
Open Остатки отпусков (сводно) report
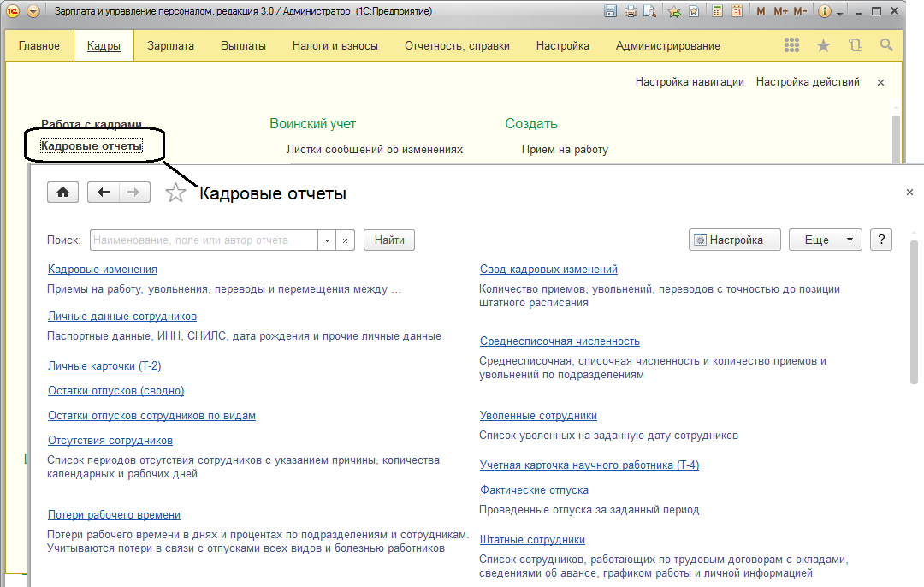[116, 391]
